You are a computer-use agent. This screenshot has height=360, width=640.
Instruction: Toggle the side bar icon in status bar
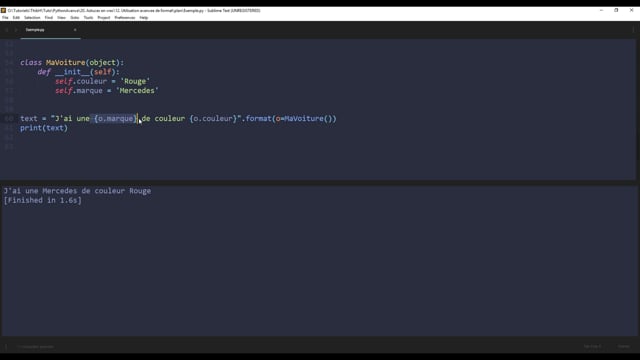pos(6,347)
